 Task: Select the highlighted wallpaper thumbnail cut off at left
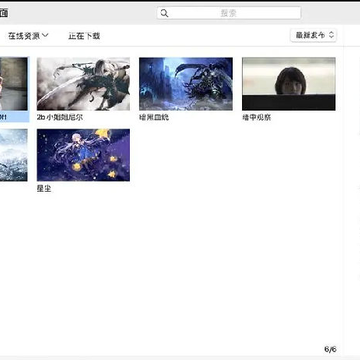point(14,84)
